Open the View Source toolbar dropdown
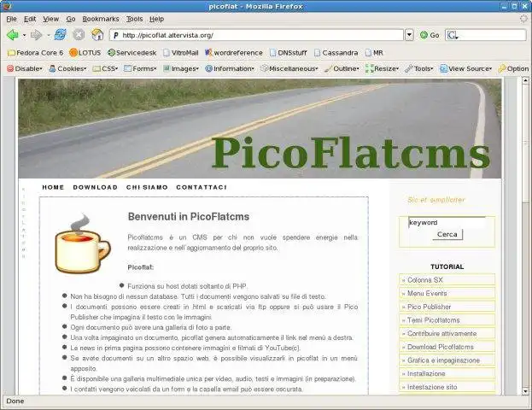Viewport: 532px width, 410px height. [x=466, y=68]
